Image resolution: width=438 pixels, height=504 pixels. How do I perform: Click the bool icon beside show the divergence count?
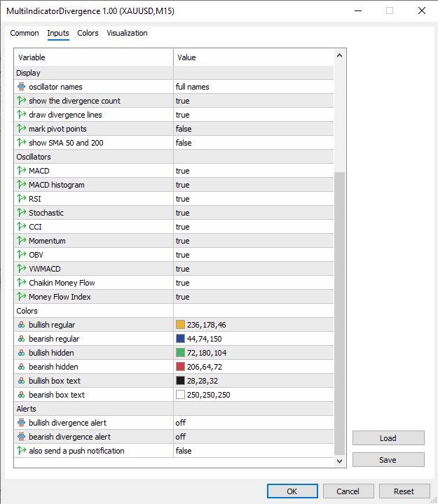point(21,101)
